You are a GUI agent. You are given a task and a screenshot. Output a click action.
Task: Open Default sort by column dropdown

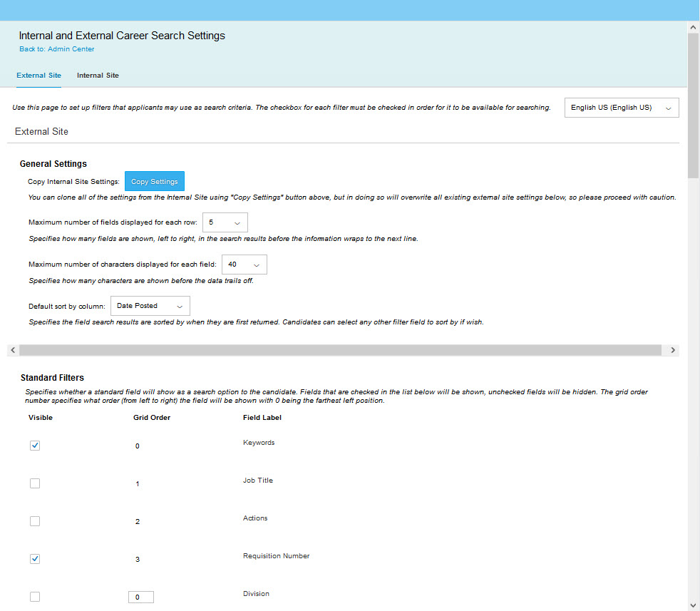pyautogui.click(x=150, y=306)
